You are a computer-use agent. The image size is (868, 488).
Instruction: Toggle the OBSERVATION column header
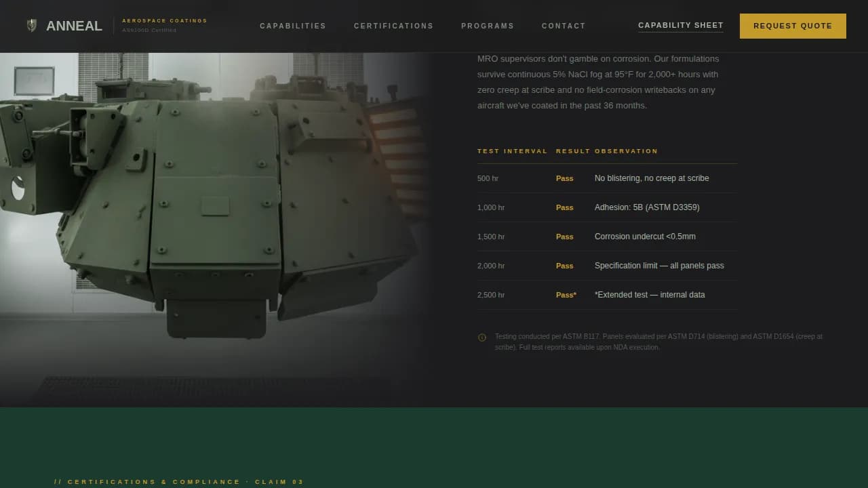[x=626, y=150]
